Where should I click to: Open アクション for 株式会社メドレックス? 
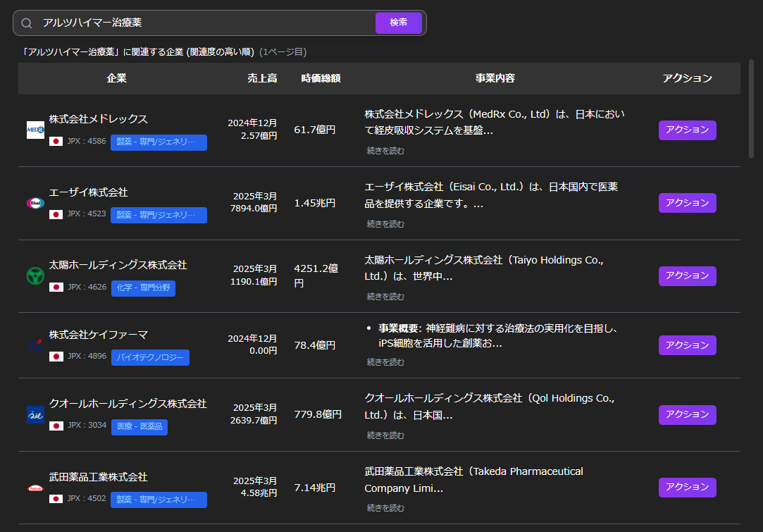tap(687, 130)
